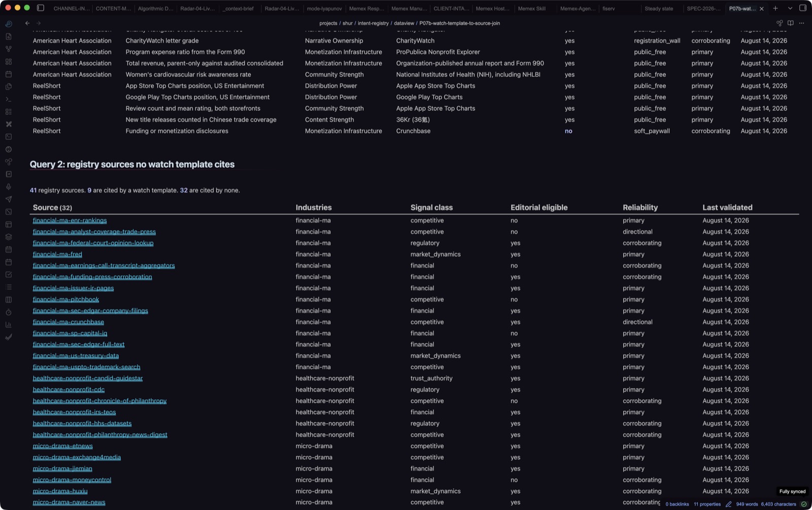
Task: Click the smiley face ribbon icon
Action: 9,149
